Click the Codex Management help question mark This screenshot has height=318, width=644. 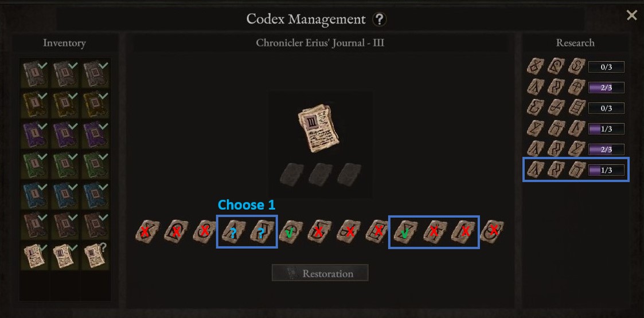(379, 19)
